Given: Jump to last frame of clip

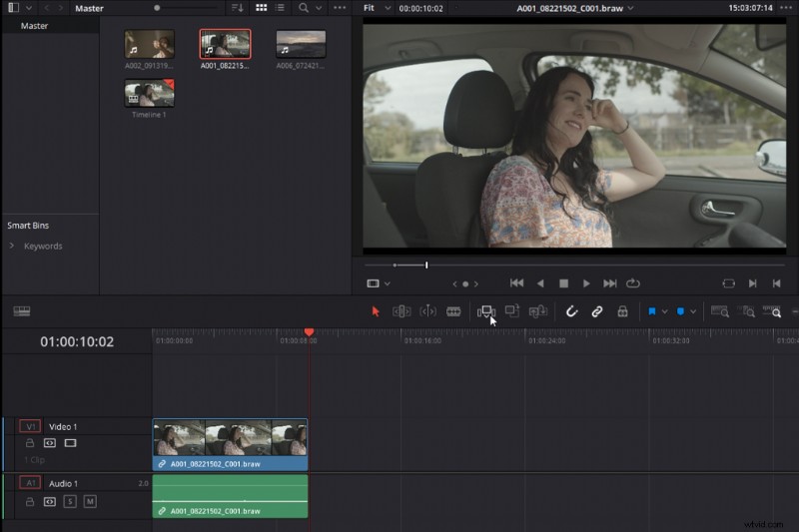Looking at the screenshot, I should (x=610, y=283).
